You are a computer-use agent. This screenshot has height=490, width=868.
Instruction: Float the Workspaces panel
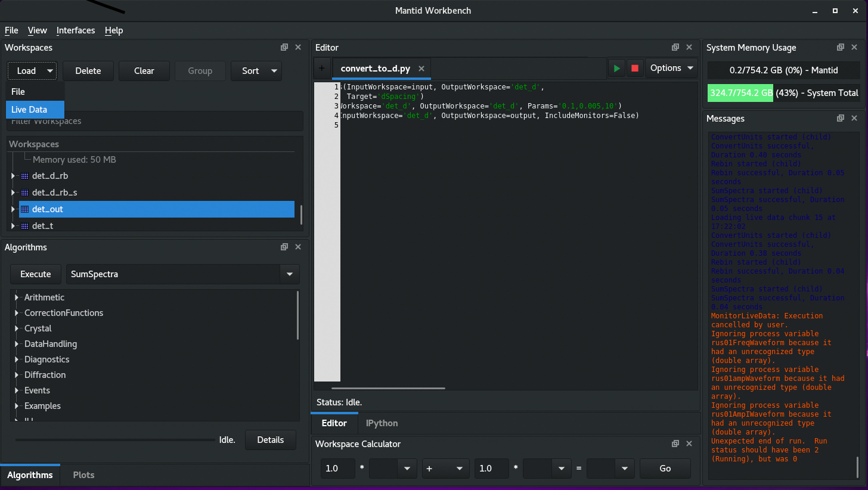[284, 48]
